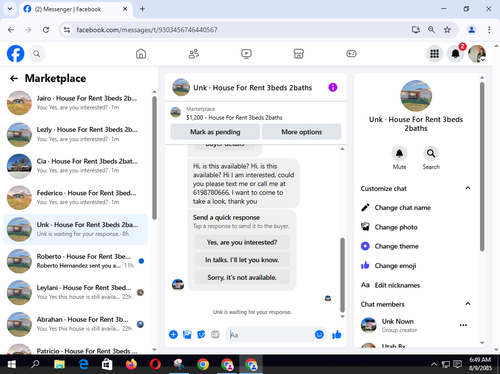Image resolution: width=500 pixels, height=374 pixels.
Task: Open the three-dot menu for Unk Nown
Action: click(463, 325)
